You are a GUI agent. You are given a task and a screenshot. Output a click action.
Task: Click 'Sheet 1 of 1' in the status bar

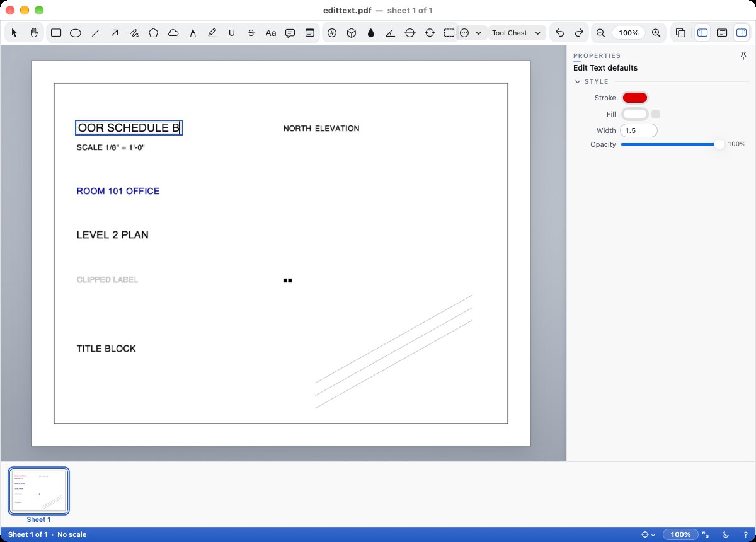28,534
